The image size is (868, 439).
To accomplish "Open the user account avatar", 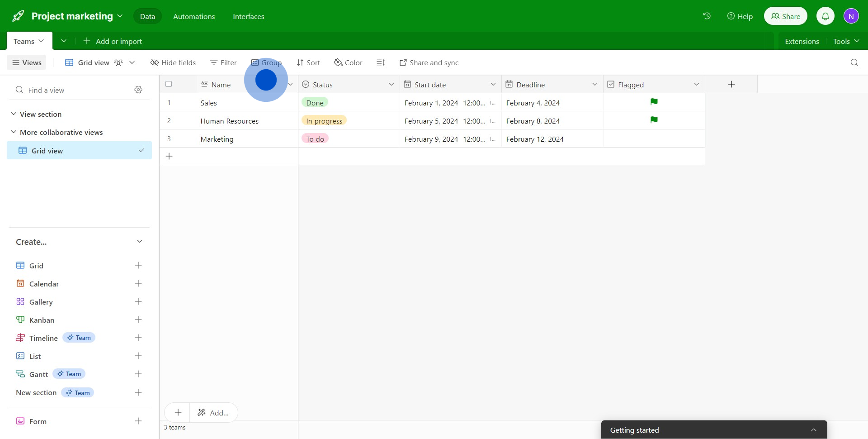I will point(851,16).
